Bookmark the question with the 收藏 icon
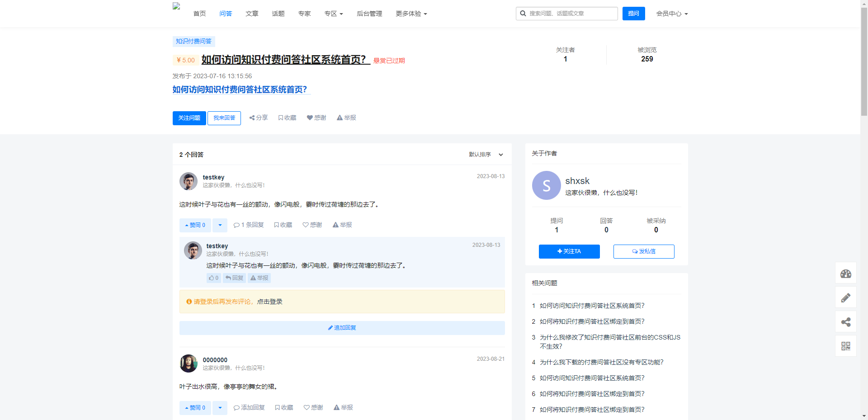The height and width of the screenshot is (420, 868). pos(287,118)
